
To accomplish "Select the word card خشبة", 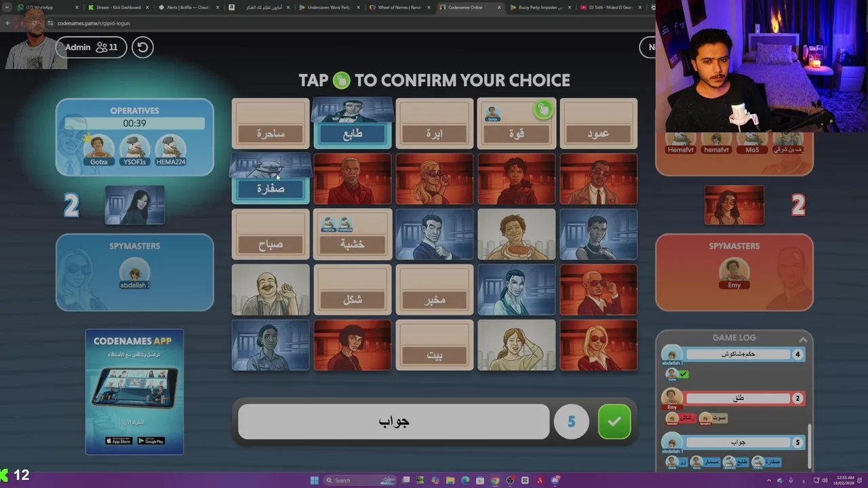I will click(353, 235).
